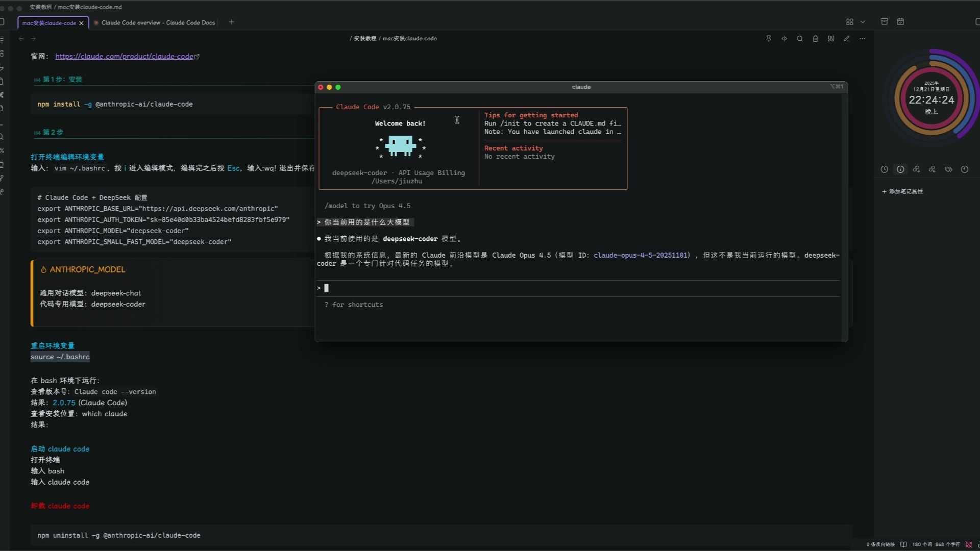
Task: Open the tags panel icon in the sidebar
Action: tap(948, 169)
